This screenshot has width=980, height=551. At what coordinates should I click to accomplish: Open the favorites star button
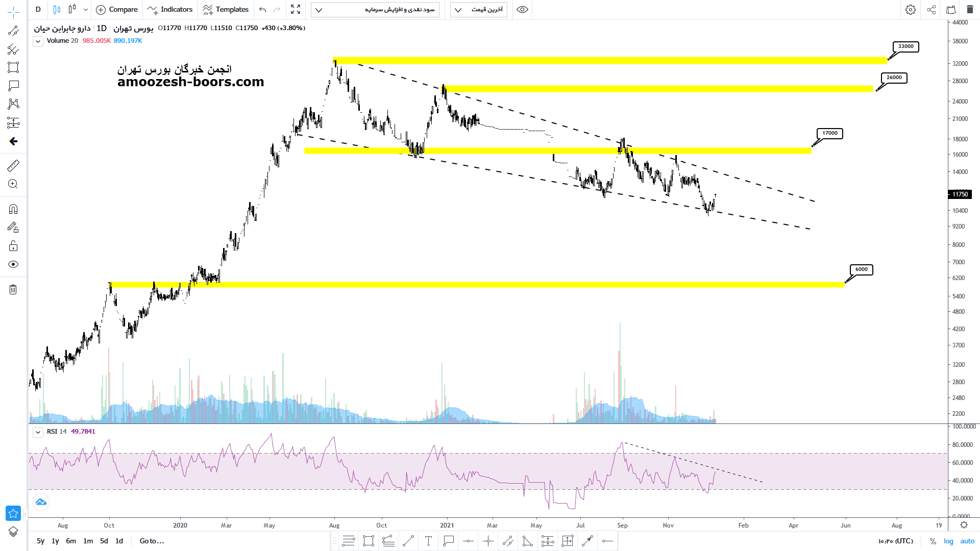(x=13, y=513)
